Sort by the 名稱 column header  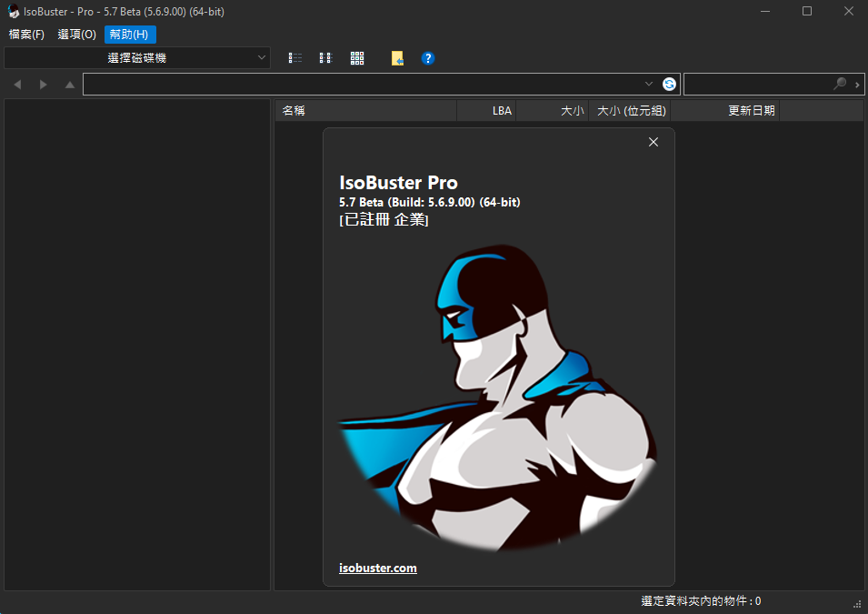pos(365,111)
